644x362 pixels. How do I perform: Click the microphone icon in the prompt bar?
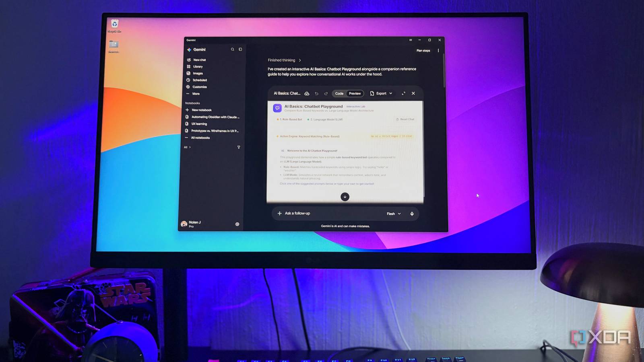pos(412,214)
